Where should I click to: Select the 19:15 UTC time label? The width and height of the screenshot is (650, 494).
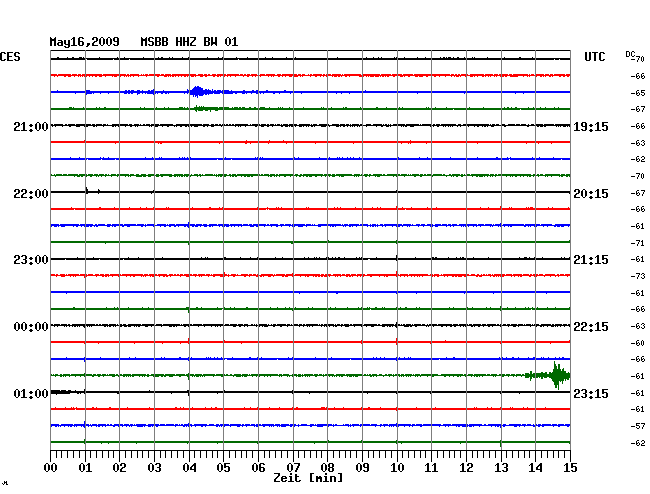point(590,126)
